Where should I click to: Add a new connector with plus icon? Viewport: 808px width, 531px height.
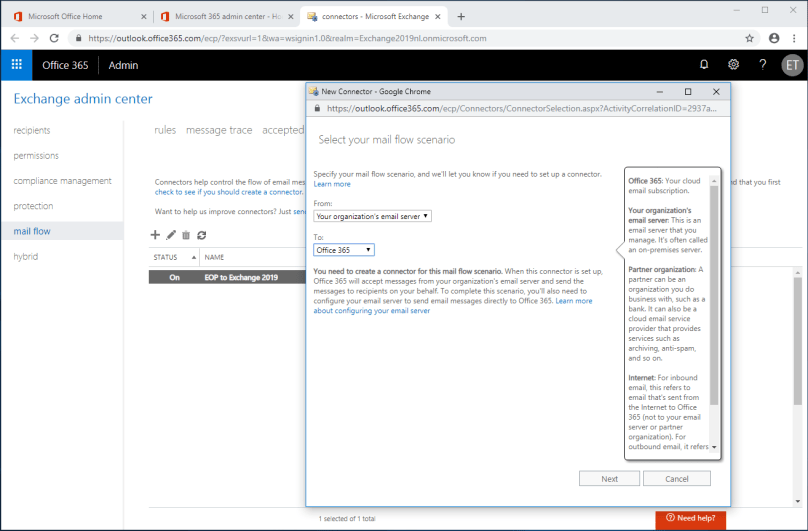coord(155,234)
